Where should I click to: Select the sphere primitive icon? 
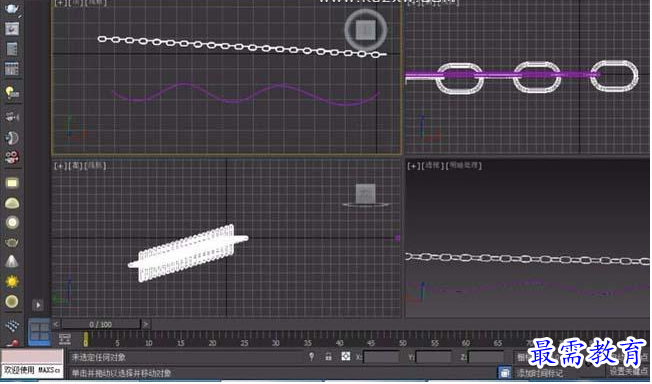[12, 302]
